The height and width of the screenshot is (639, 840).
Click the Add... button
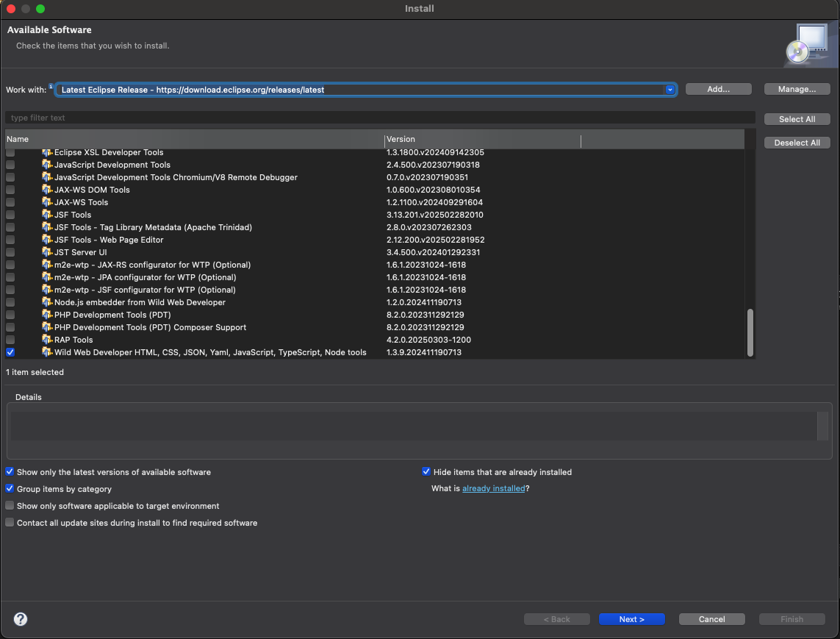coord(719,89)
